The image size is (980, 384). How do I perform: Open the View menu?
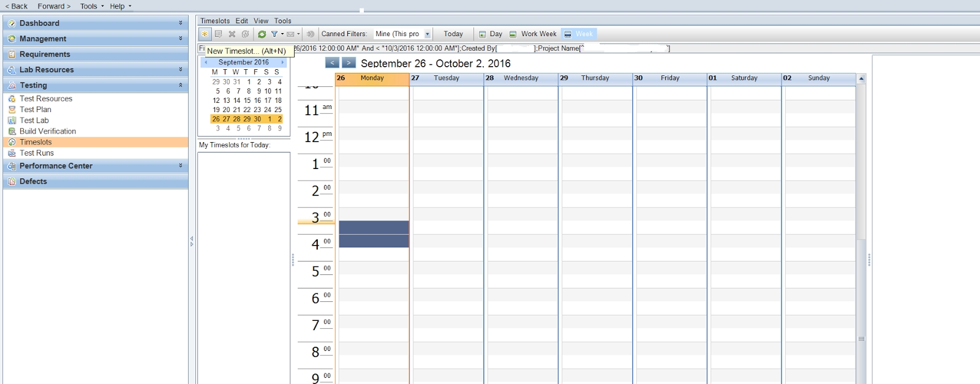[261, 21]
